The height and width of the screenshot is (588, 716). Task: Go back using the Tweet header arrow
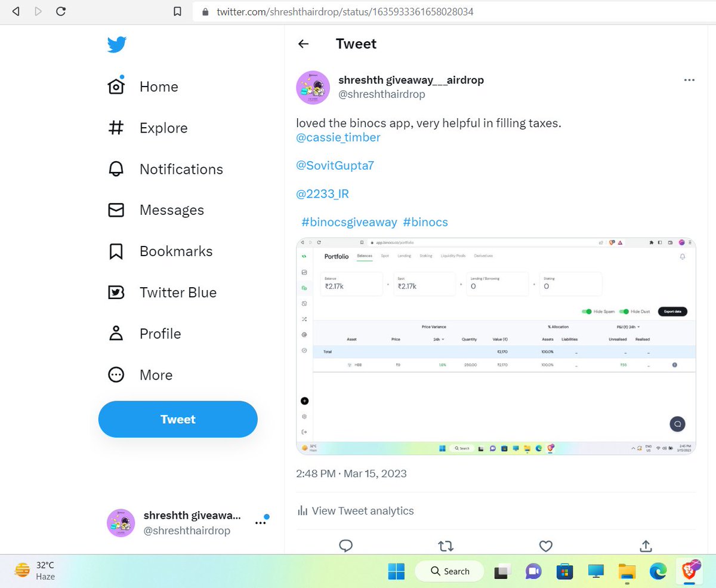303,44
